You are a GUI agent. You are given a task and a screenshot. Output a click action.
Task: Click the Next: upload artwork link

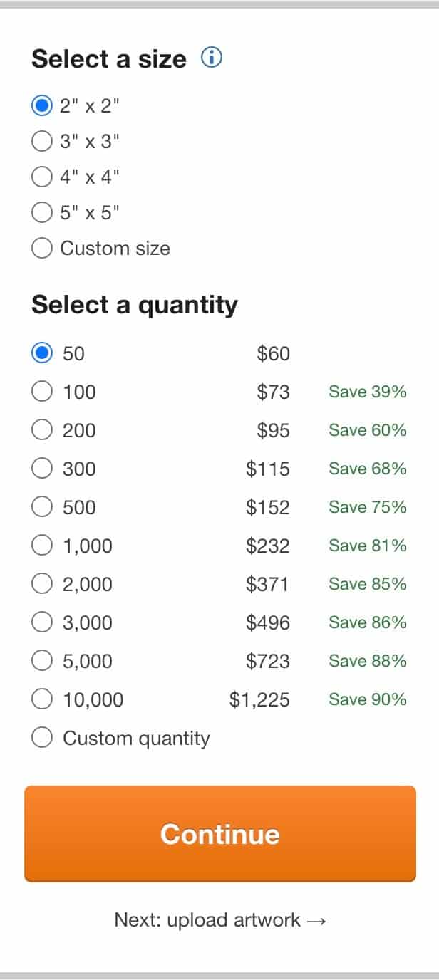[219, 920]
